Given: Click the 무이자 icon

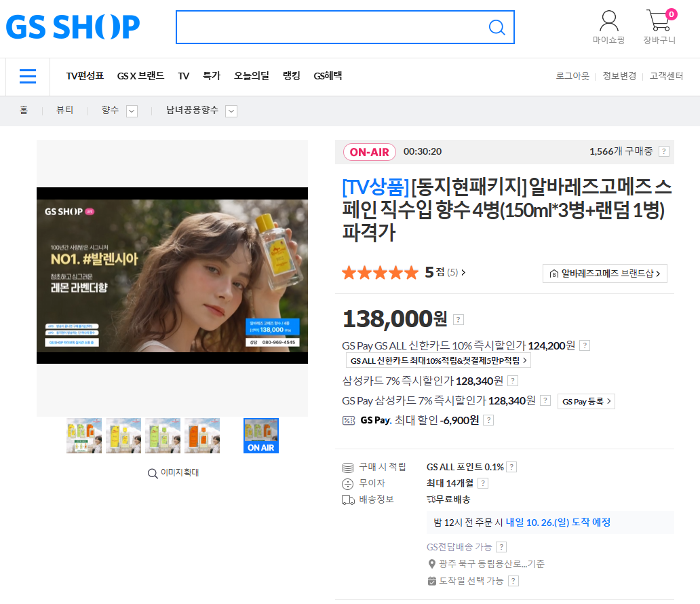Looking at the screenshot, I should click(347, 484).
